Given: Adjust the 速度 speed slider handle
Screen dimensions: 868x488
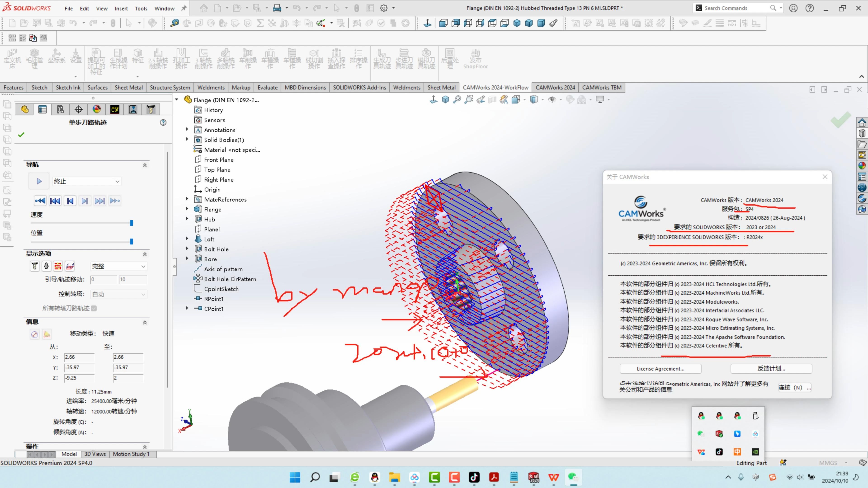Looking at the screenshot, I should point(131,223).
